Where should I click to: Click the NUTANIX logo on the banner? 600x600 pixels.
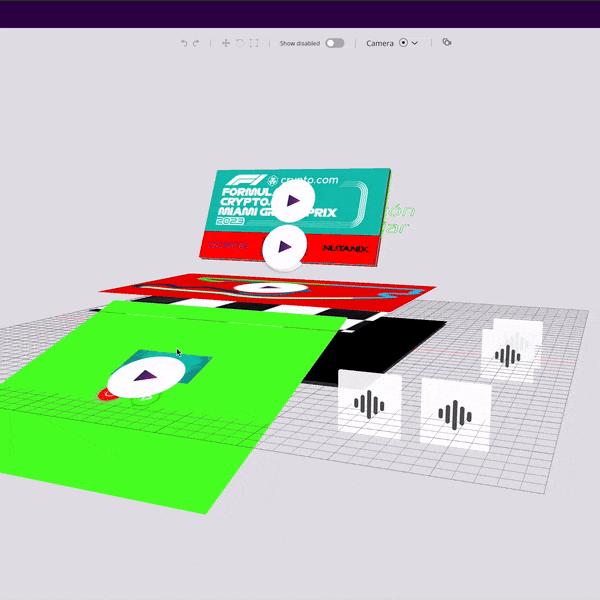click(x=346, y=248)
